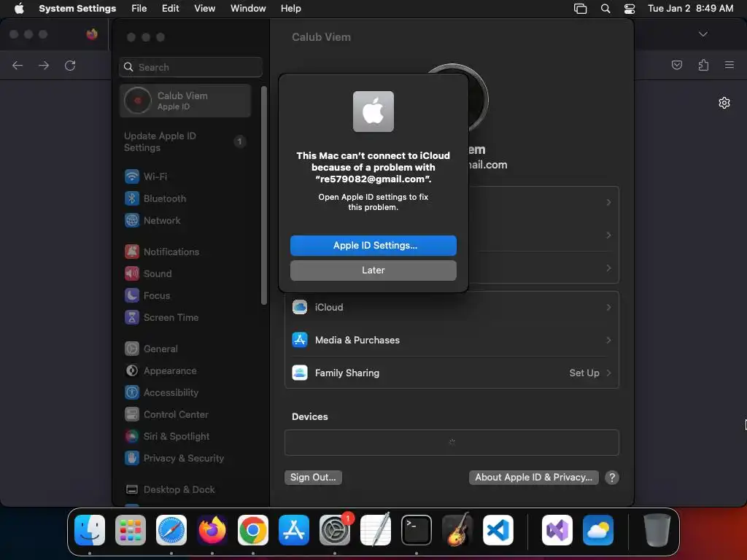Image resolution: width=747 pixels, height=560 pixels.
Task: Open the iCloud row
Action: click(452, 307)
